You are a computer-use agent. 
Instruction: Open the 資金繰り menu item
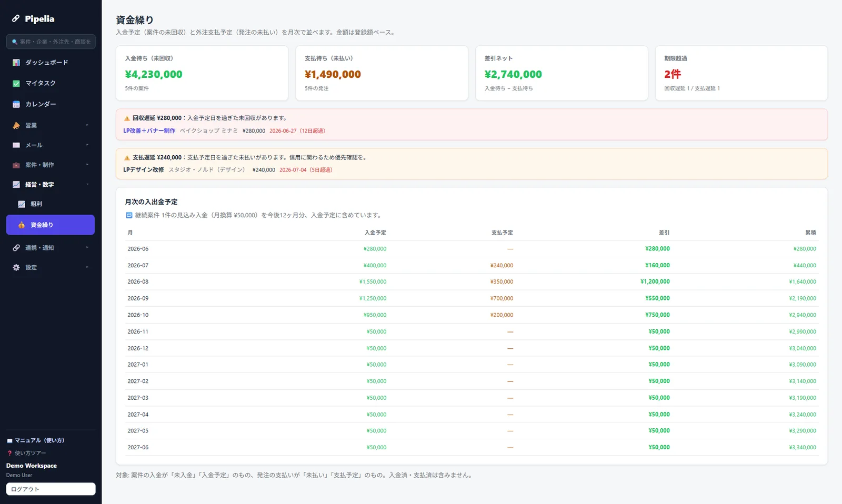click(51, 225)
